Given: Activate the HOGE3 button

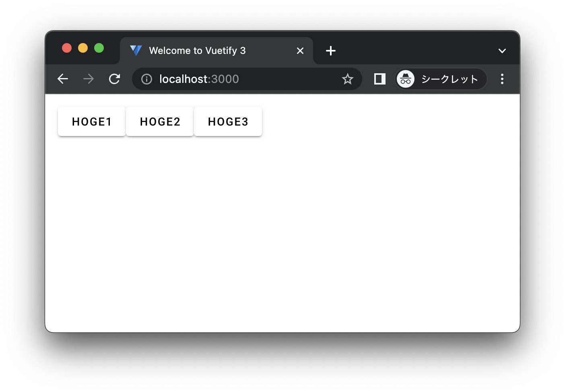Looking at the screenshot, I should point(228,122).
